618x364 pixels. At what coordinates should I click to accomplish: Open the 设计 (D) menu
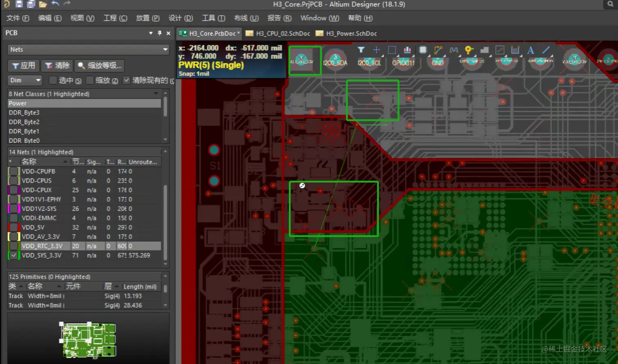(181, 18)
